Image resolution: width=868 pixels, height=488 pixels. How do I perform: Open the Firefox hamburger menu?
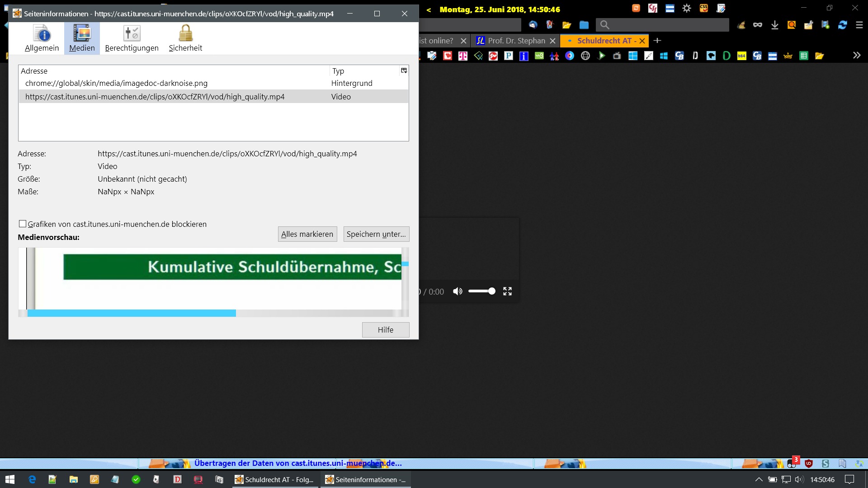[x=859, y=25]
